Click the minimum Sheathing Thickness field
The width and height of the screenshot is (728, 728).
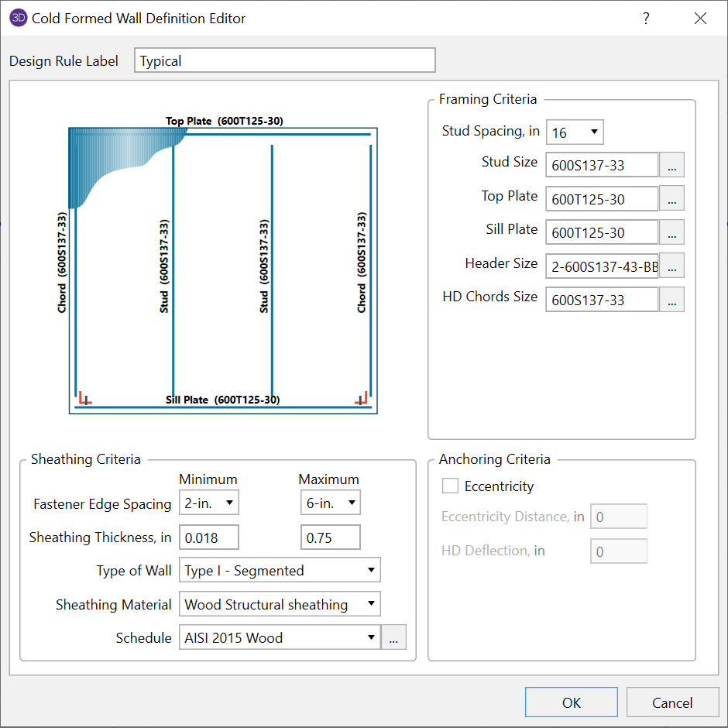pyautogui.click(x=208, y=537)
